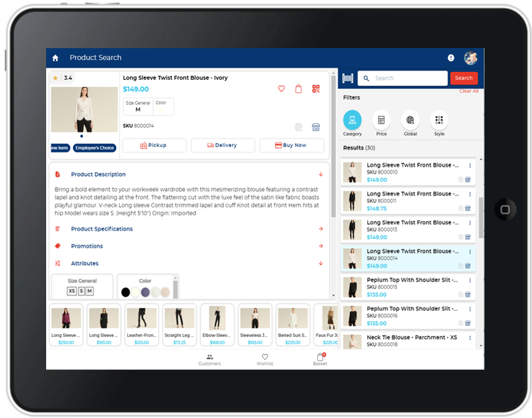Click the Buy Now button

(292, 146)
